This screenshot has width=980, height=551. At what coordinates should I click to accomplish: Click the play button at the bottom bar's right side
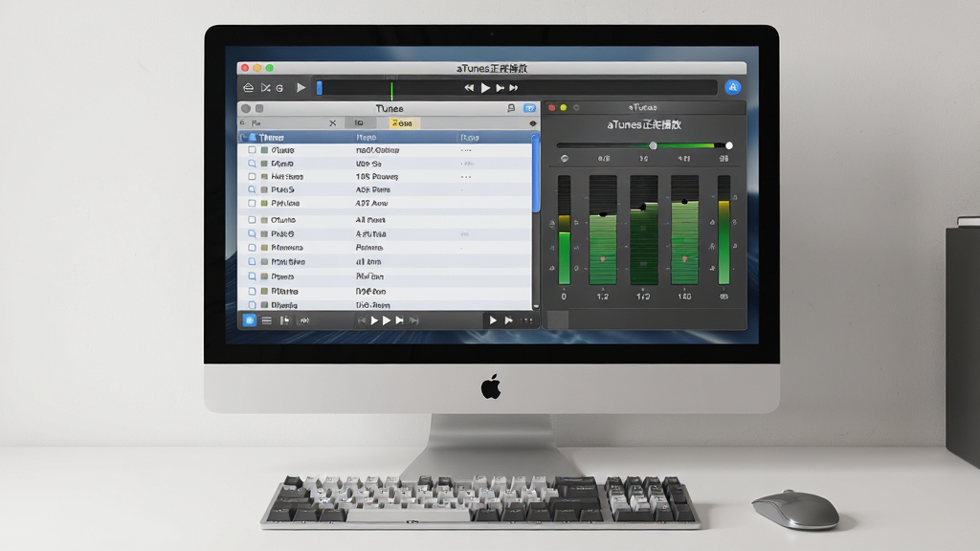(x=493, y=320)
